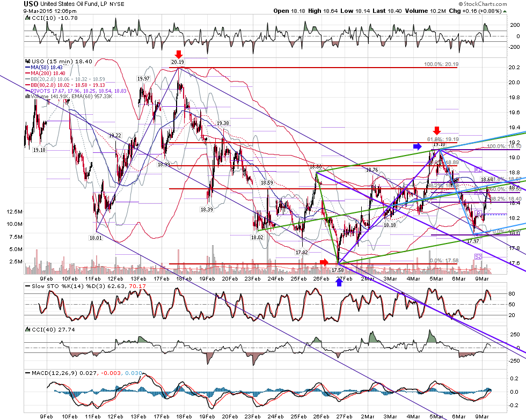Viewport: 526px width, 420px height.
Task: Click the 17.82 price label
Action: pos(302,253)
